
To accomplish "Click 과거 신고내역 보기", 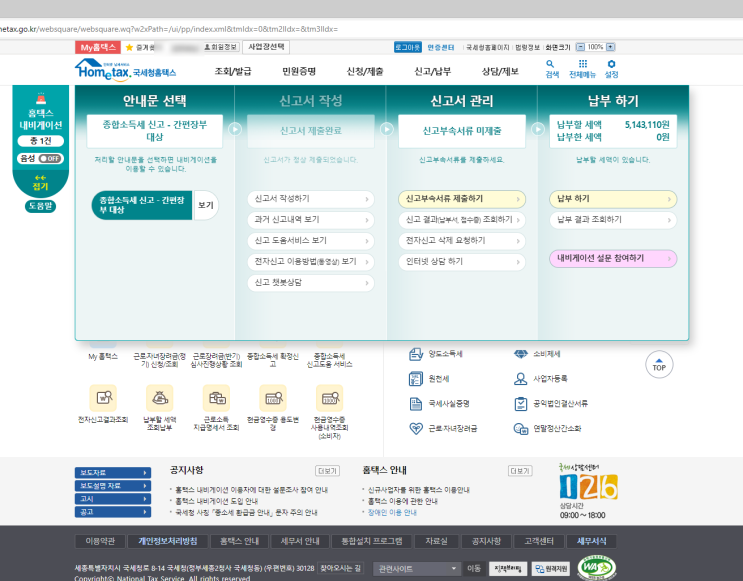I will click(311, 220).
